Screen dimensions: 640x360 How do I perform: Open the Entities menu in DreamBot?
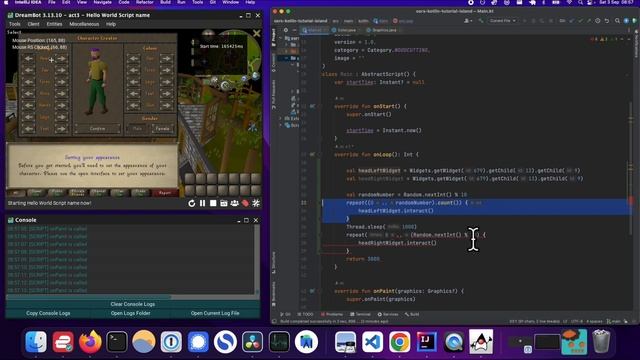[x=54, y=24]
